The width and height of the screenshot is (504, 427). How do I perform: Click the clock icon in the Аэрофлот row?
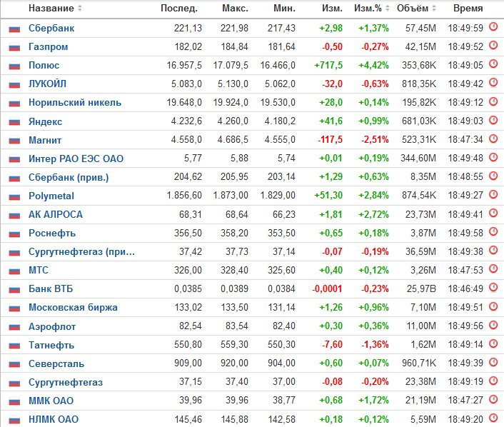click(x=493, y=325)
